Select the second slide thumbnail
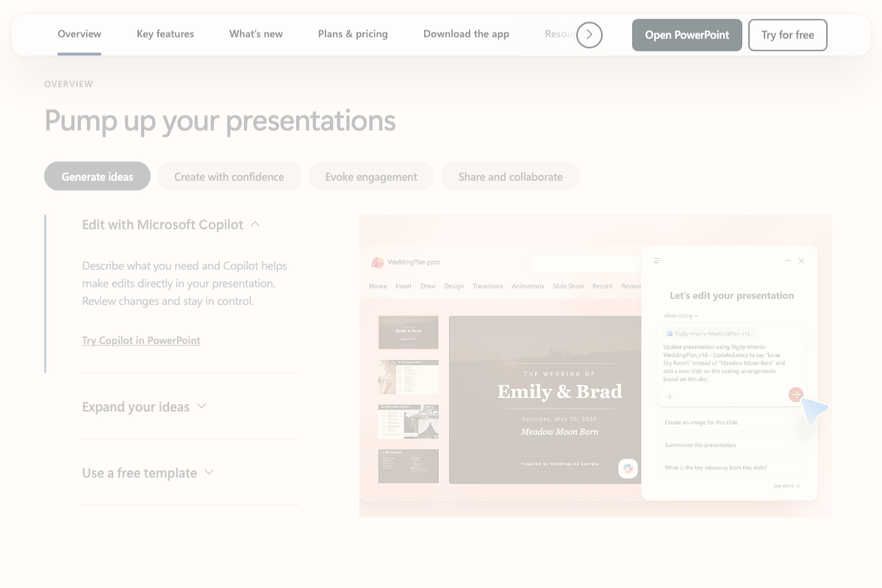 tap(408, 377)
